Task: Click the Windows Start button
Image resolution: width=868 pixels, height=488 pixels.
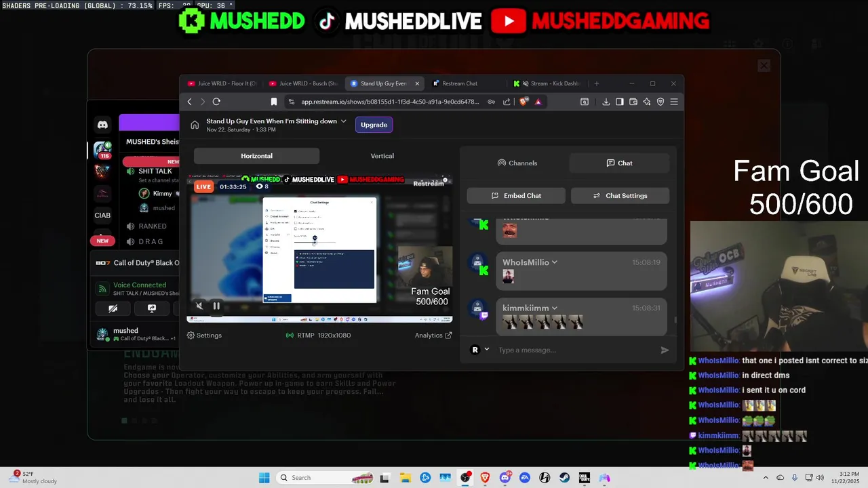Action: [x=264, y=478]
